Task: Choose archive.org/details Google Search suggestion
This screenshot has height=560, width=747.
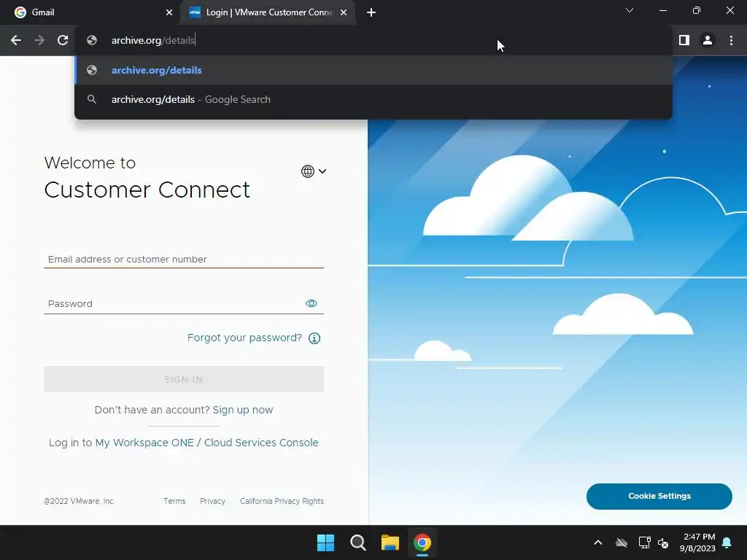Action: [373, 99]
